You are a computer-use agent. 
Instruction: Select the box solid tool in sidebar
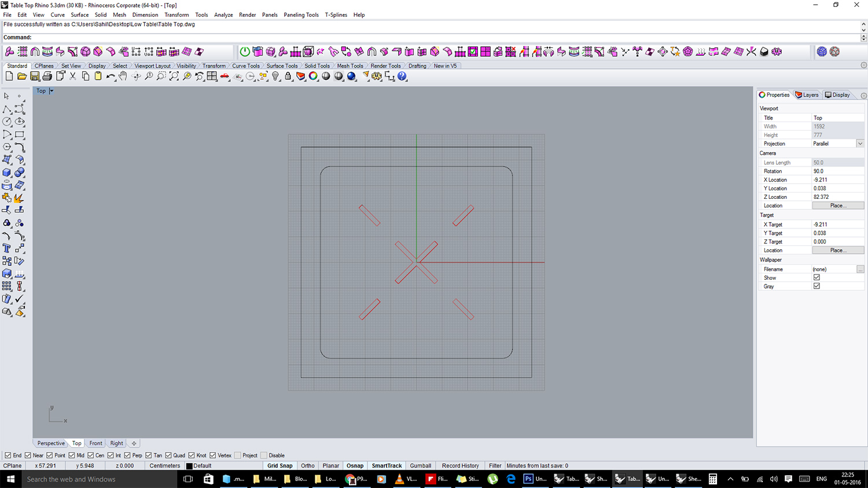[x=7, y=172]
